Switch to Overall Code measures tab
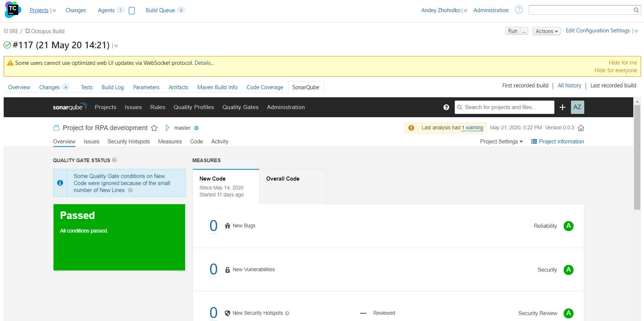 293,186
